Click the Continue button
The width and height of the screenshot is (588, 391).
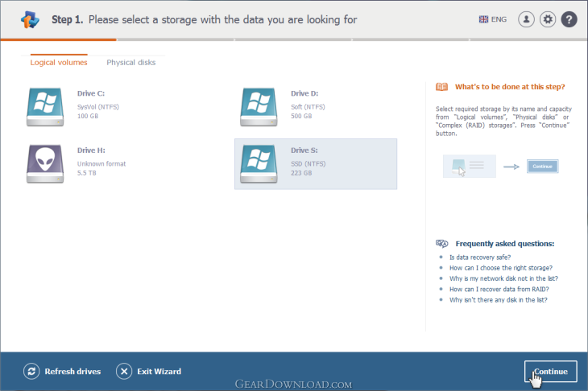(550, 371)
